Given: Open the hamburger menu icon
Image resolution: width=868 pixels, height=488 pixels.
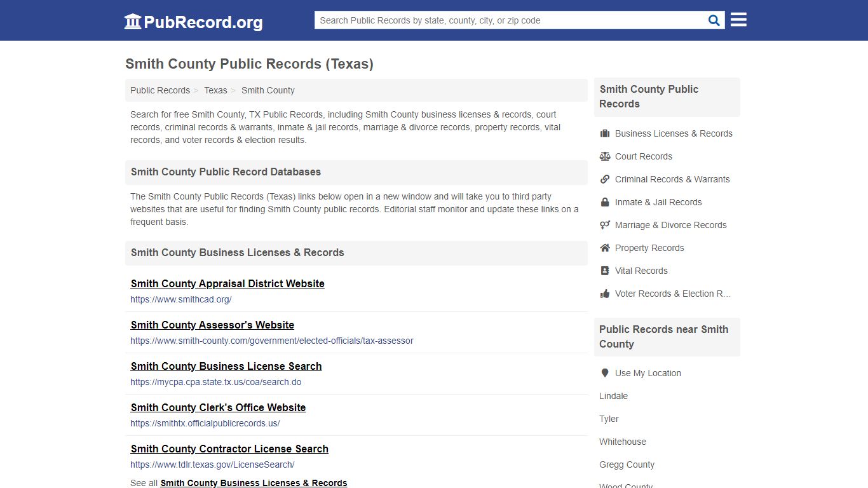Looking at the screenshot, I should pyautogui.click(x=738, y=20).
